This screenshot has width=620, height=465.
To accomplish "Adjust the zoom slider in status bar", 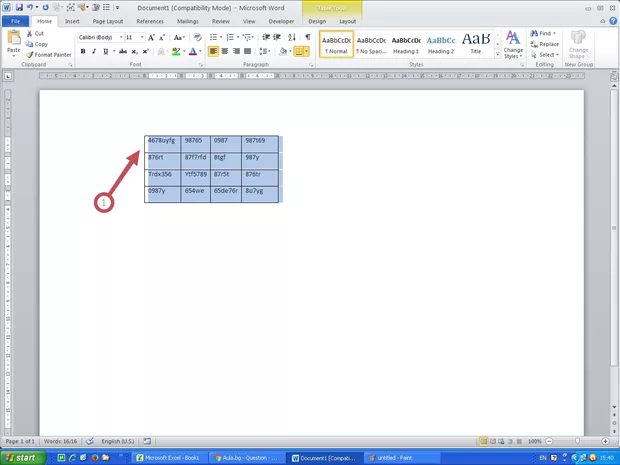I will point(575,441).
